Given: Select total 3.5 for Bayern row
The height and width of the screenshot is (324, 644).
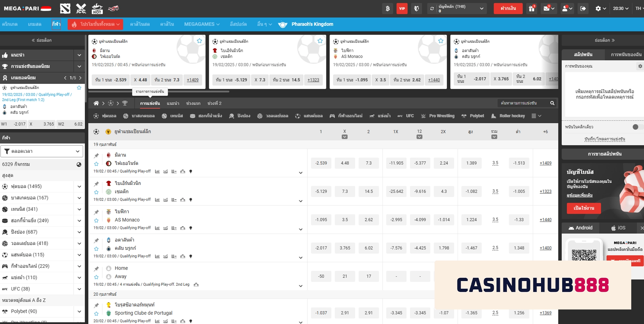Looking at the screenshot, I should point(495,191).
